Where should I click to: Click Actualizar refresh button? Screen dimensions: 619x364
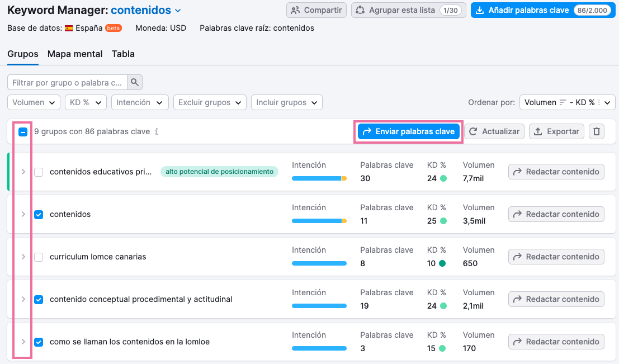[x=494, y=131]
